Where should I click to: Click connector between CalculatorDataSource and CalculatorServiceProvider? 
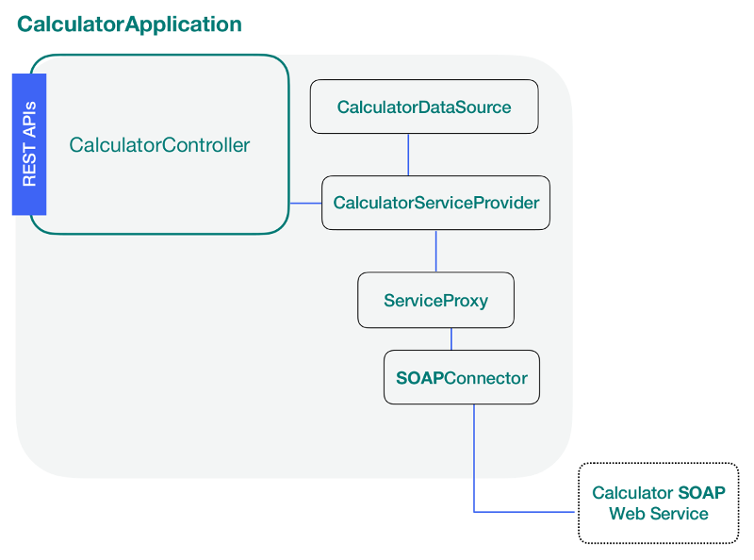(x=408, y=155)
